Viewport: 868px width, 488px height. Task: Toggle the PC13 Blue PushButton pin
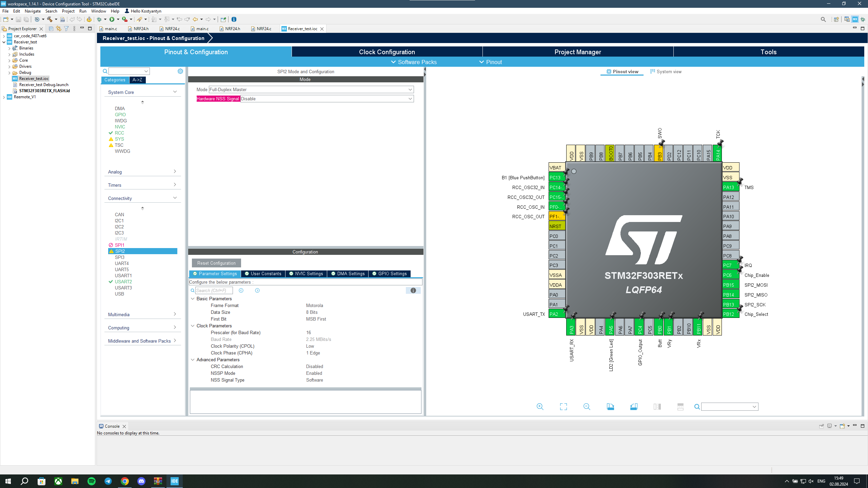556,177
